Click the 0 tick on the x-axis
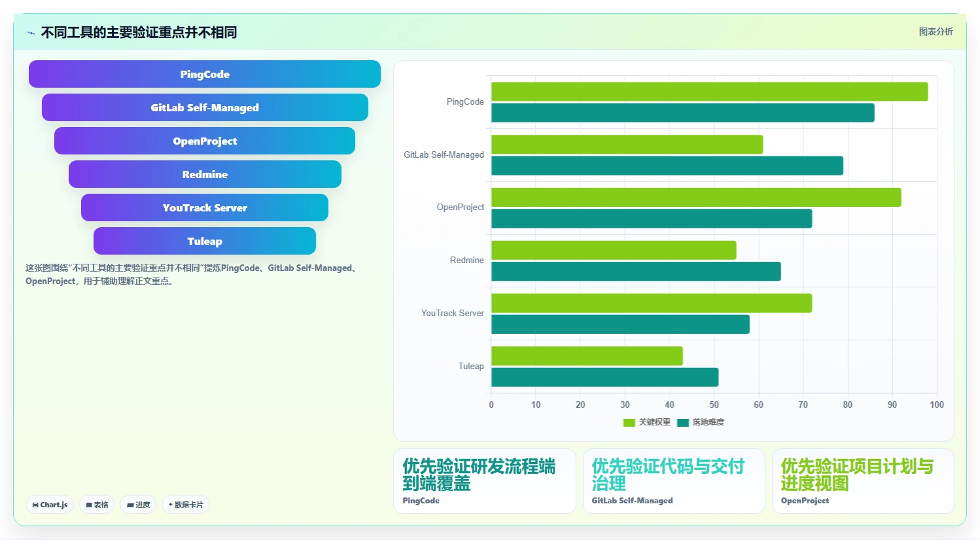The width and height of the screenshot is (980, 540). (491, 405)
